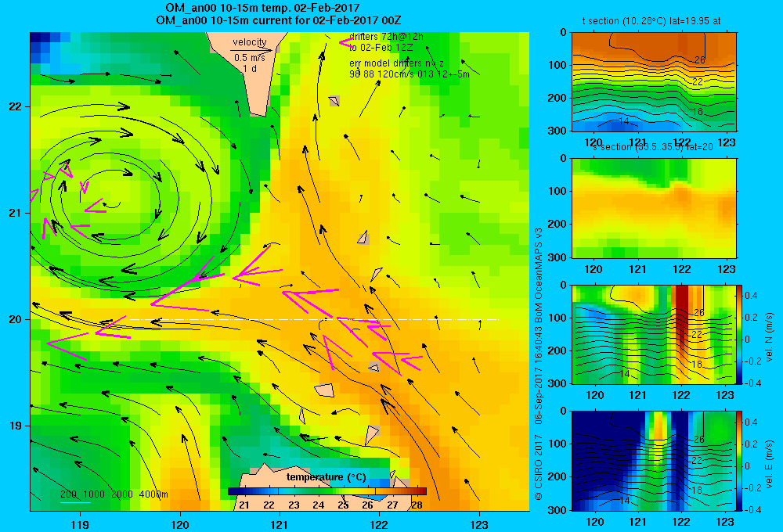Click longitude label 122 under the main map
783x532 pixels.
pyautogui.click(x=380, y=524)
